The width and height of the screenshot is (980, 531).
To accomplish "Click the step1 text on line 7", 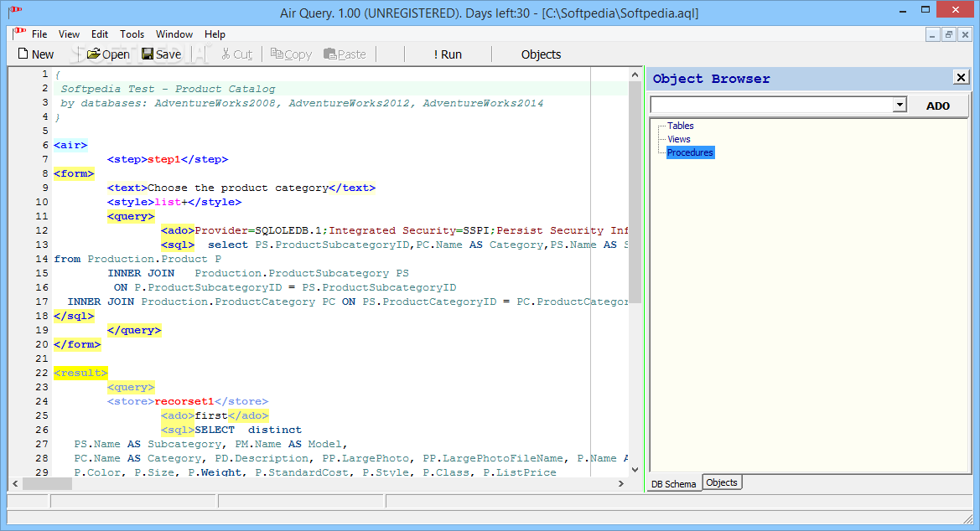I will click(x=163, y=159).
